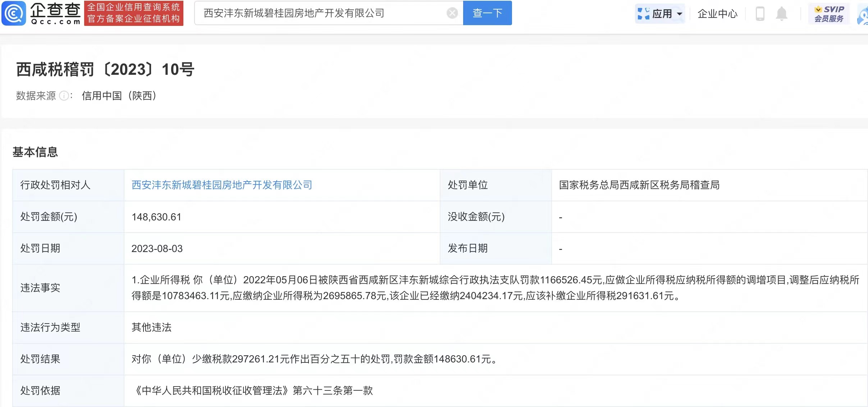
Task: Click the user avatar icon
Action: tap(863, 15)
